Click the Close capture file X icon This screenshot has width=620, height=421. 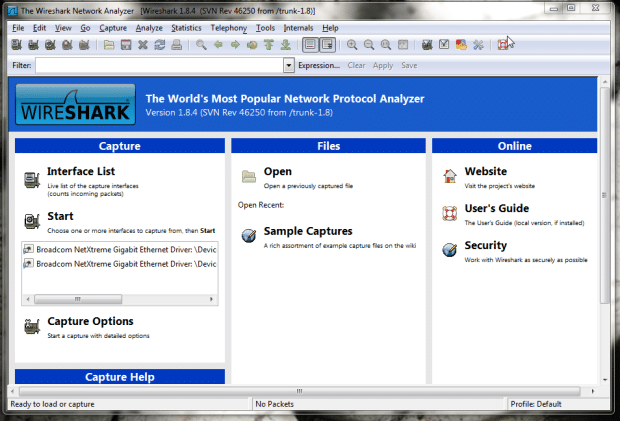(x=143, y=45)
